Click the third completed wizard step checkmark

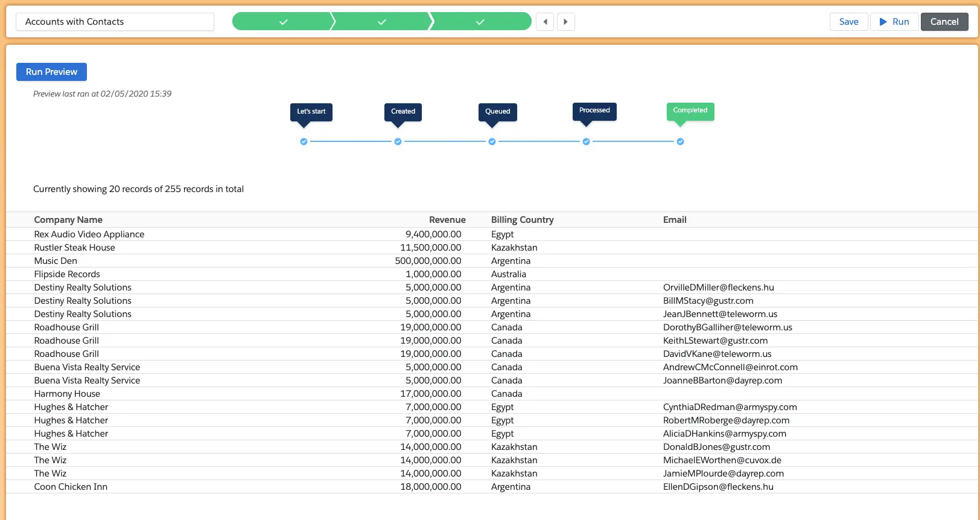pyautogui.click(x=480, y=22)
